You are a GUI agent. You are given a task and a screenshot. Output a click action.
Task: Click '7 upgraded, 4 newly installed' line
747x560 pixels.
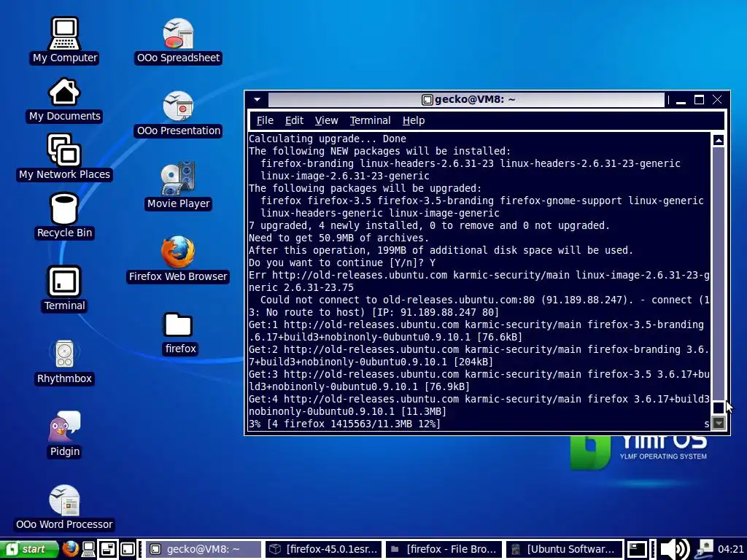429,225
